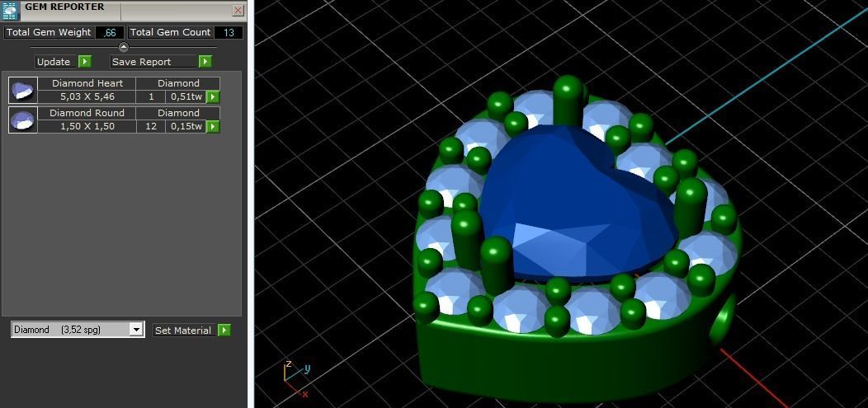
Task: Click the Diamond material cell in Round row
Action: 178,113
